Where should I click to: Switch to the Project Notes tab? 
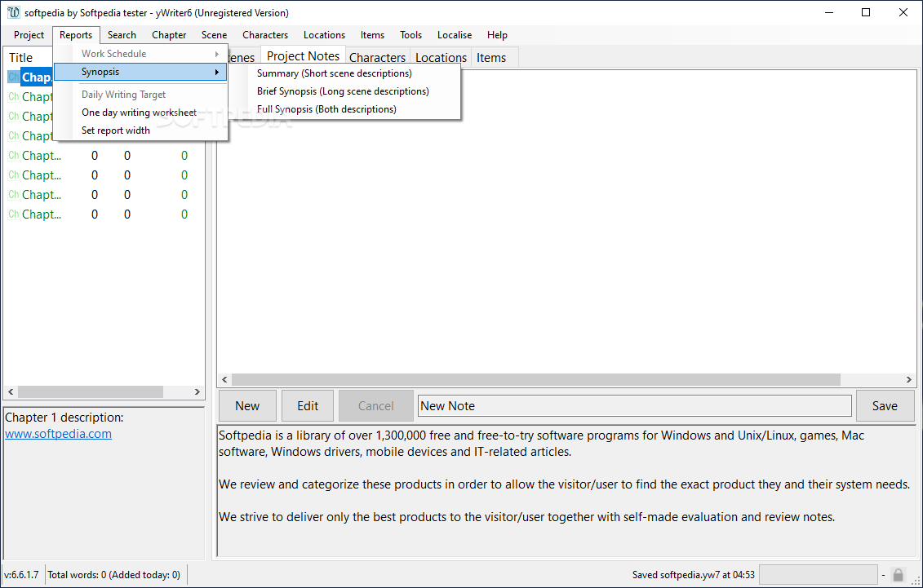click(303, 55)
